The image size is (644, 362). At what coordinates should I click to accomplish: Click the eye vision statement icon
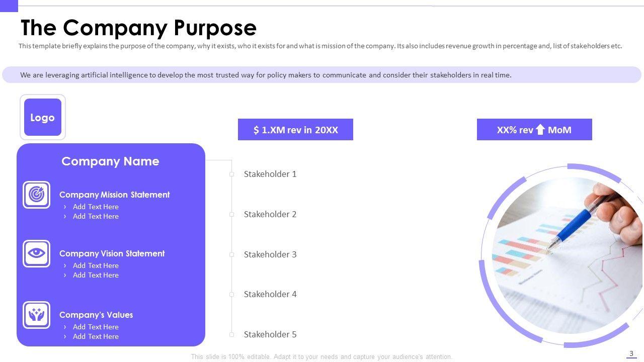[x=36, y=253]
